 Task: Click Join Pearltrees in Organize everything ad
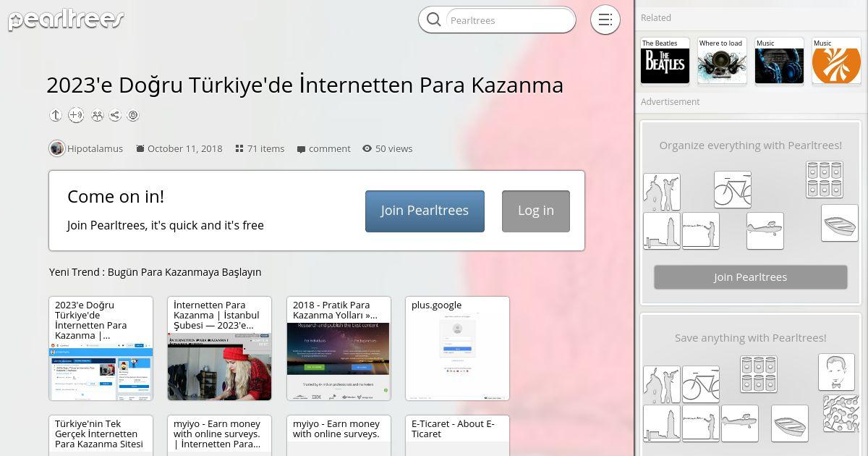[751, 277]
